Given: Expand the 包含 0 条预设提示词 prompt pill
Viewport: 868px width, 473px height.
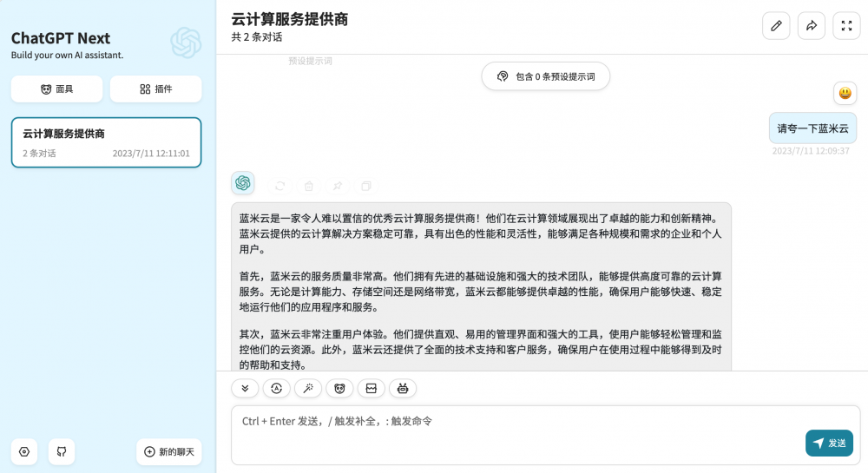Looking at the screenshot, I should tap(546, 76).
